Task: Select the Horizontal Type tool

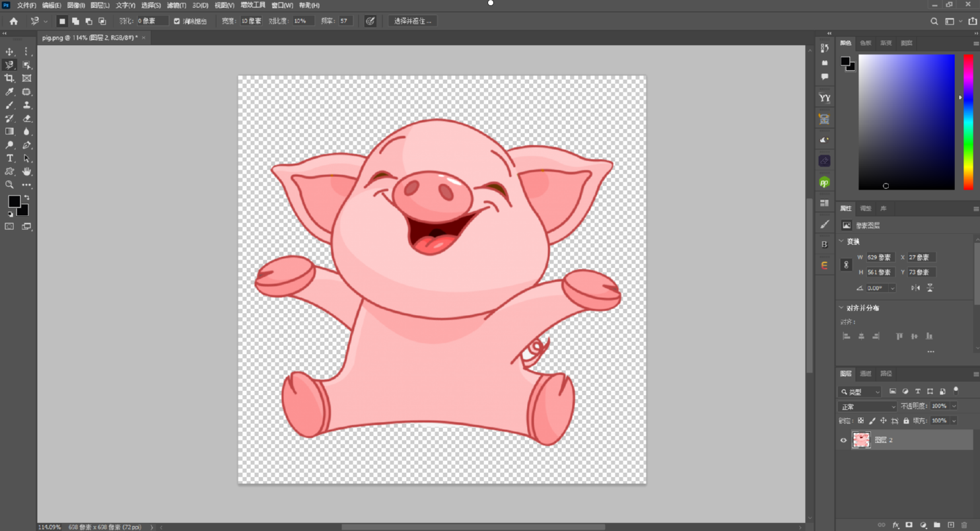Action: pos(9,159)
